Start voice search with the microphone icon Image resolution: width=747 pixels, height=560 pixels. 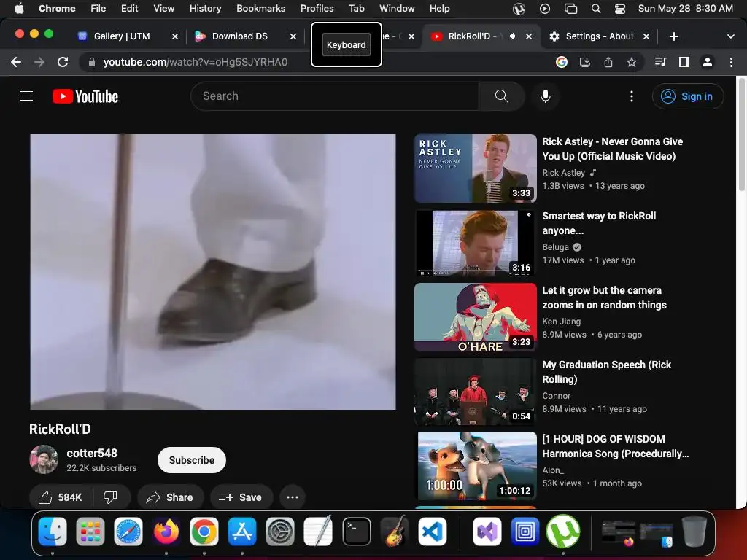(546, 96)
